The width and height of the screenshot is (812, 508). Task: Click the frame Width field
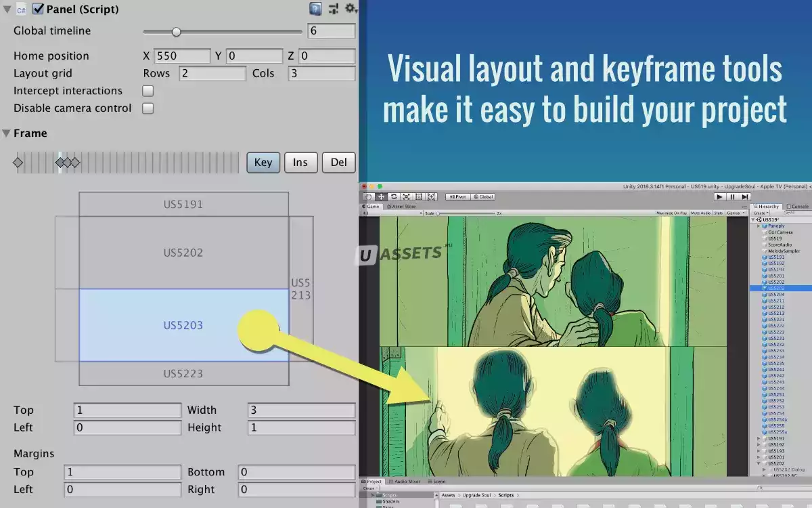(302, 410)
